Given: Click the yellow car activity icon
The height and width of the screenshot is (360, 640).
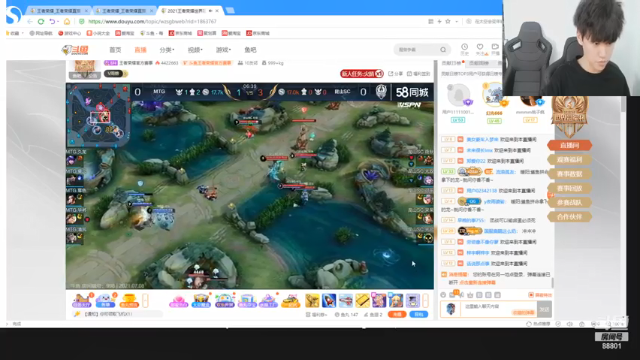Looking at the screenshot, I should tap(290, 301).
